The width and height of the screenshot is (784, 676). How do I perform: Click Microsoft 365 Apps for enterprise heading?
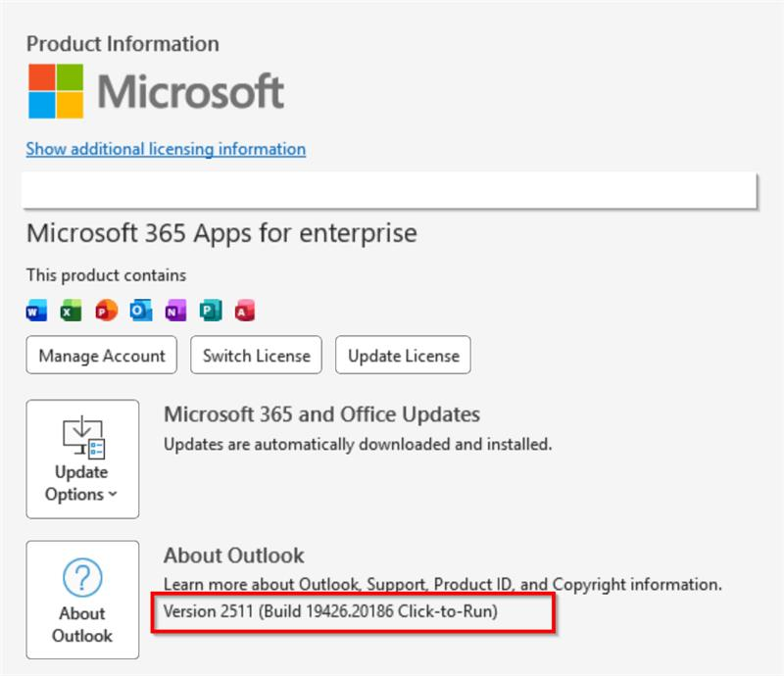tap(221, 233)
